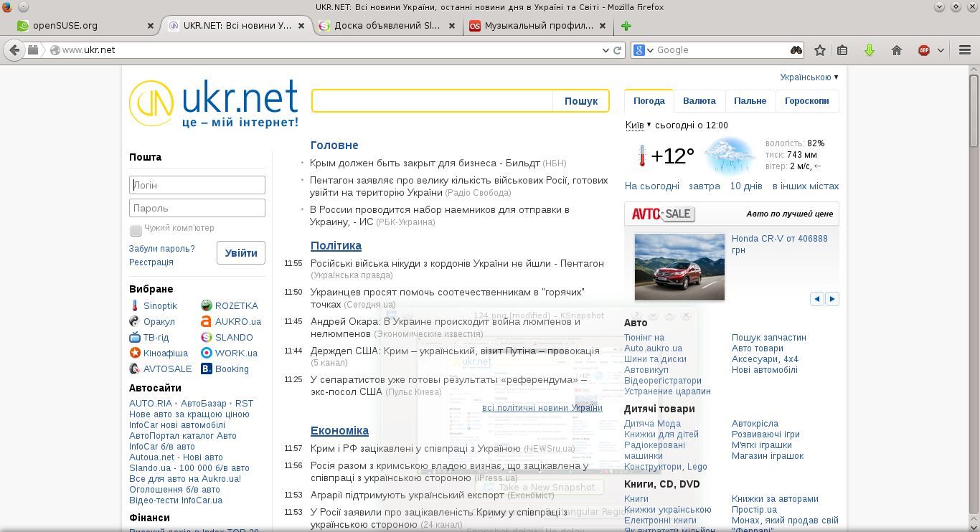Open the Booking favorite link
This screenshot has height=532, width=980.
click(225, 369)
